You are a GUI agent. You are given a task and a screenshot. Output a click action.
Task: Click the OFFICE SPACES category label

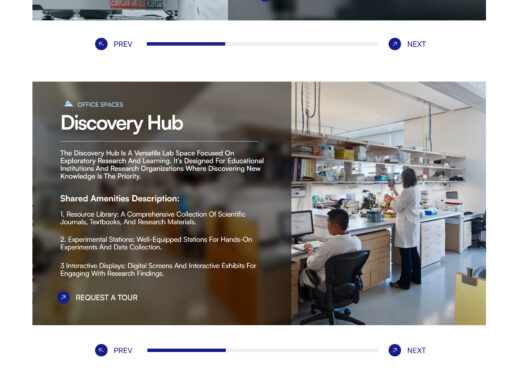click(100, 105)
